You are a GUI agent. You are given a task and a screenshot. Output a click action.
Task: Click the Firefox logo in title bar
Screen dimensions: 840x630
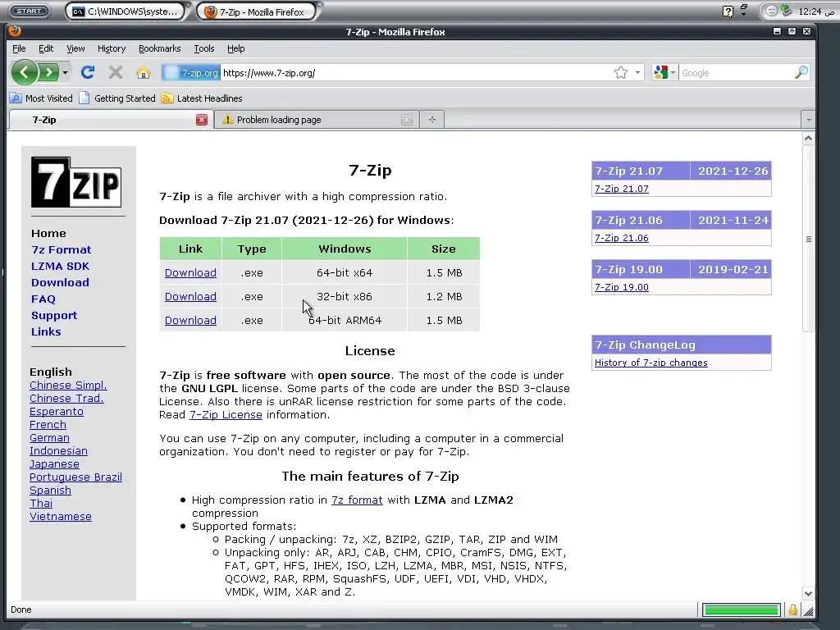coord(15,31)
